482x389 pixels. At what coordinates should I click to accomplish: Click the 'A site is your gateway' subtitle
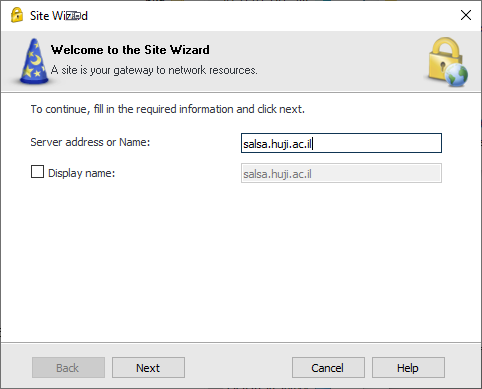point(154,70)
